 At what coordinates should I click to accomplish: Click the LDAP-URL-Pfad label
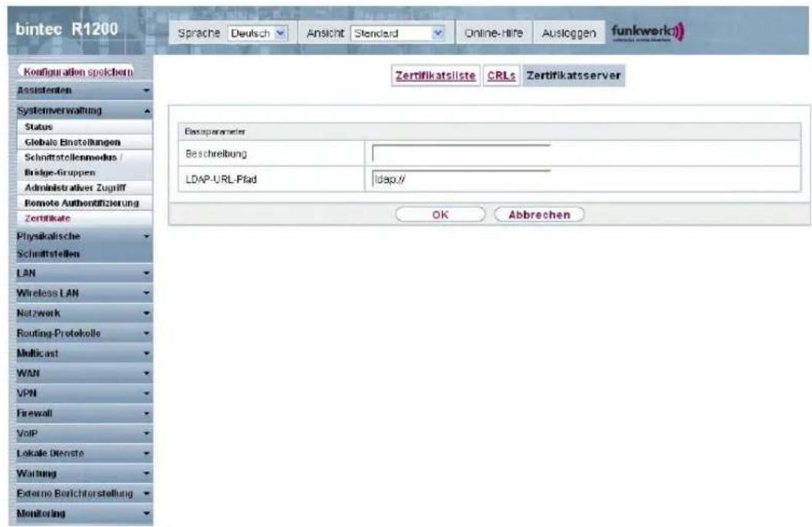pyautogui.click(x=221, y=180)
